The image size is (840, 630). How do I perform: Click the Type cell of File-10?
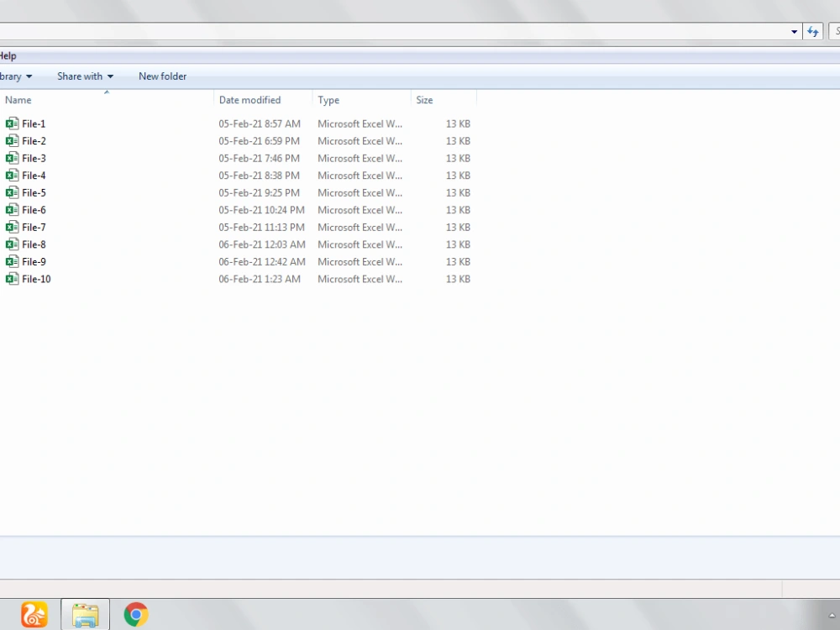point(360,279)
